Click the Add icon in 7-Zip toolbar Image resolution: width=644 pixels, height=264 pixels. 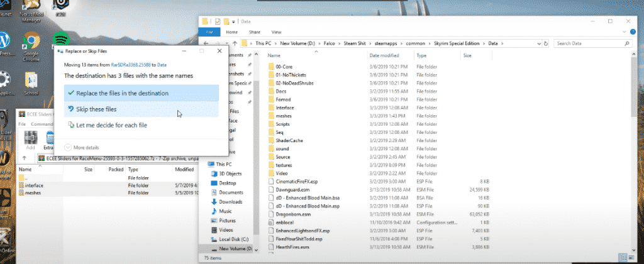[x=31, y=140]
